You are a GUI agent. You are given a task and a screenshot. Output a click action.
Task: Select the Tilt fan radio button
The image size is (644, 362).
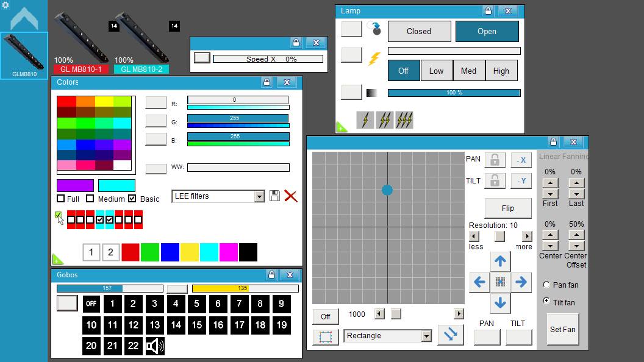coord(546,300)
